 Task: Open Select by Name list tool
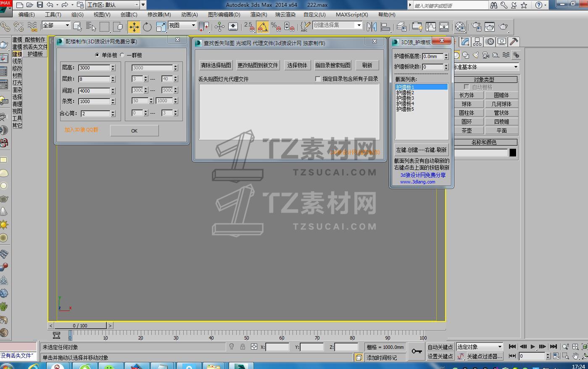(x=91, y=27)
